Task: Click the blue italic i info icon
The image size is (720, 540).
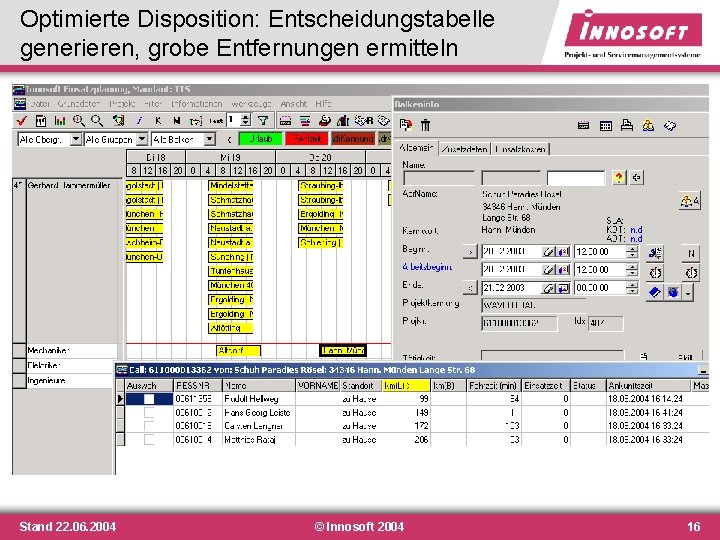Action: click(x=139, y=121)
